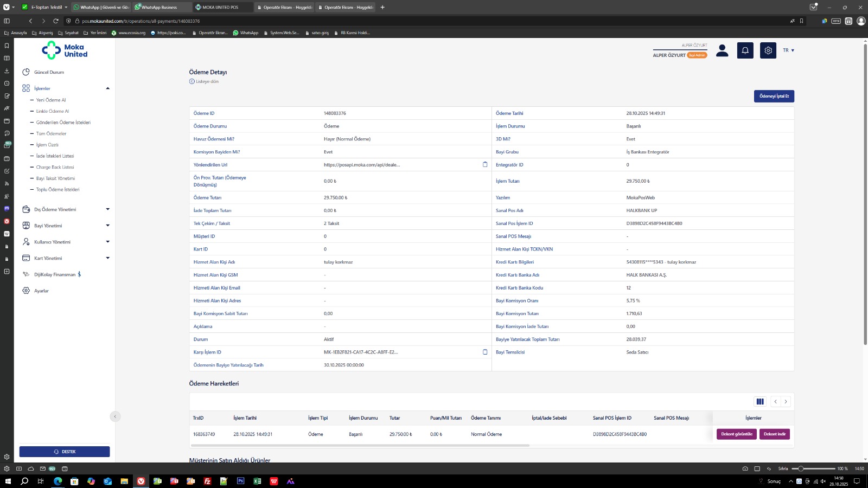
Task: Click the Moka United logo
Action: 65,50
